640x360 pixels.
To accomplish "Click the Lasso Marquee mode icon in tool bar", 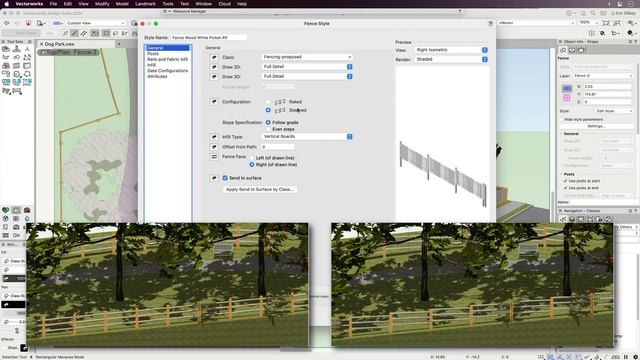I will 116,33.
